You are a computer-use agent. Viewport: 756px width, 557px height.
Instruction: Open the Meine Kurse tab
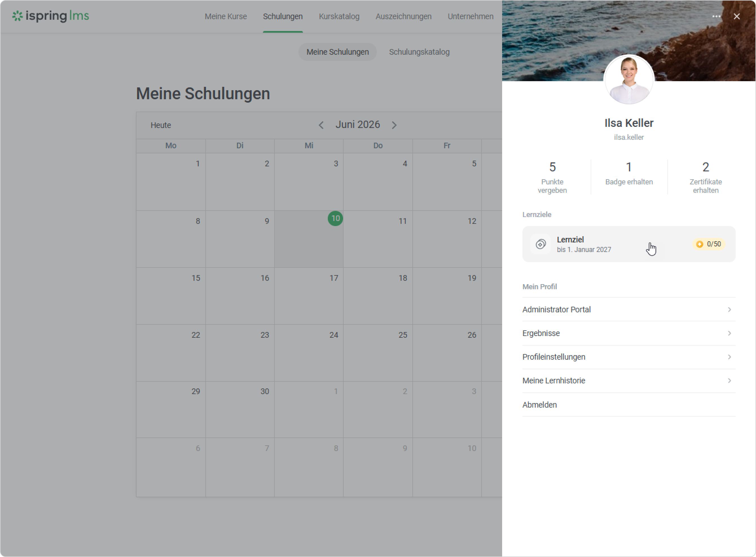pos(226,16)
